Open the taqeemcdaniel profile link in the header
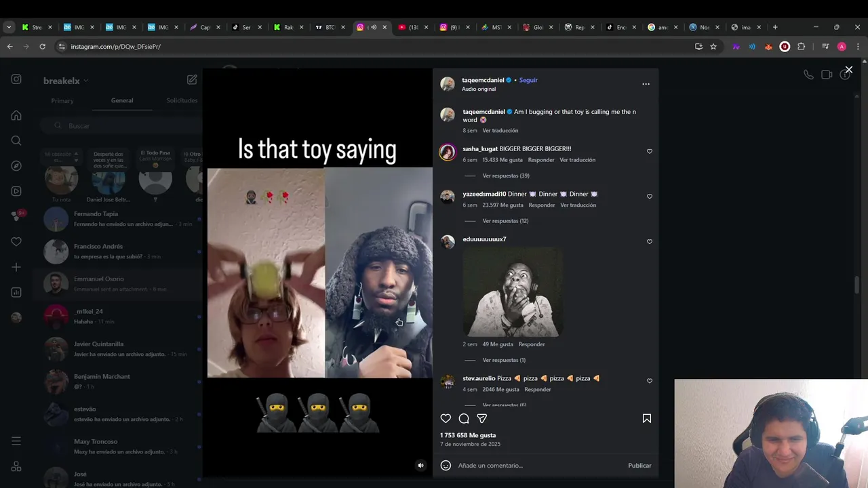The height and width of the screenshot is (488, 868). [483, 80]
